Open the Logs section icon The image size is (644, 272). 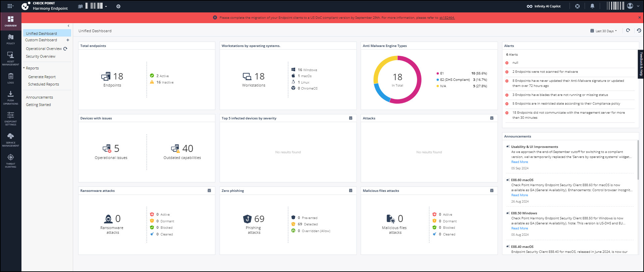click(x=11, y=78)
